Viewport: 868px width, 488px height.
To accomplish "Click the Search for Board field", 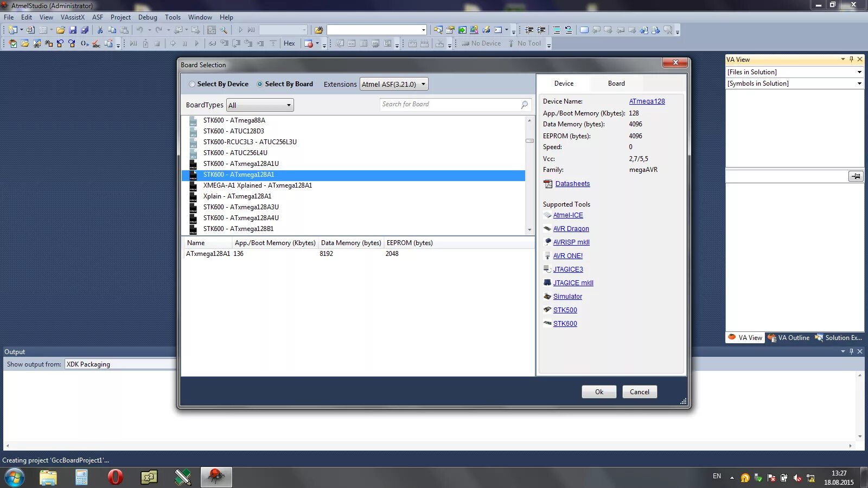I will coord(455,104).
